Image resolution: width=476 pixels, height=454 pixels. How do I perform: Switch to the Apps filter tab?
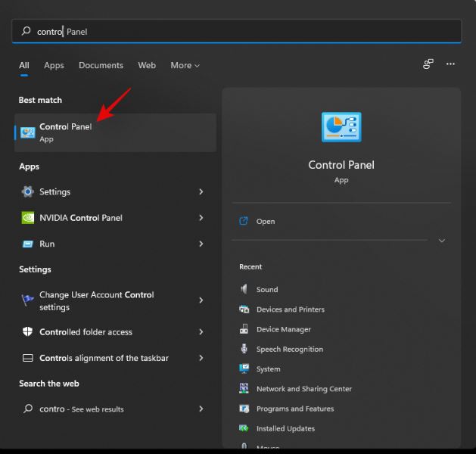pos(54,66)
